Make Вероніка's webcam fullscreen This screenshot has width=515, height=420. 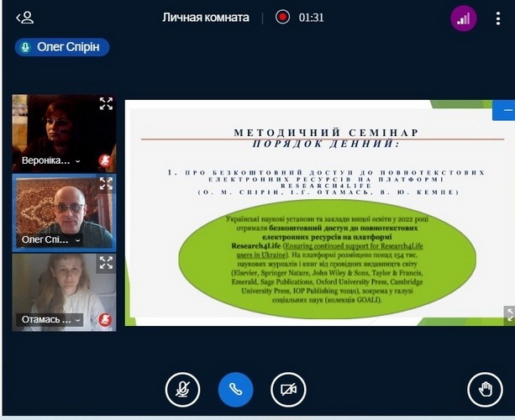coord(106,104)
